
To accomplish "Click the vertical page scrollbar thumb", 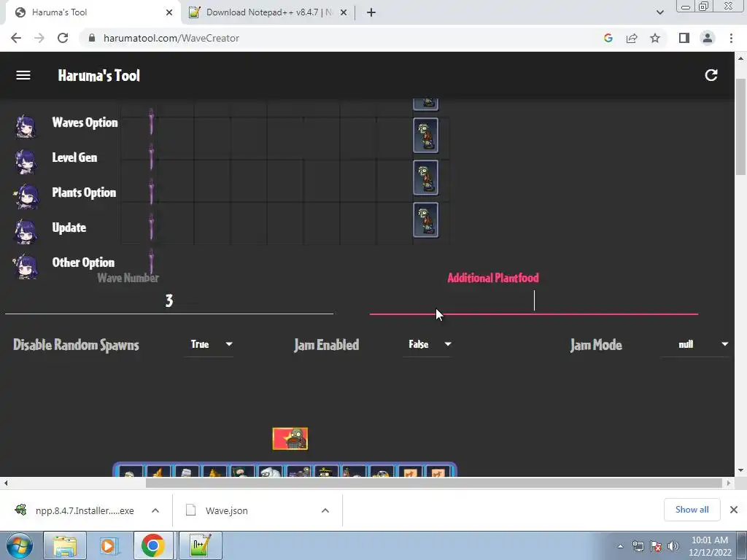I will click(740, 126).
